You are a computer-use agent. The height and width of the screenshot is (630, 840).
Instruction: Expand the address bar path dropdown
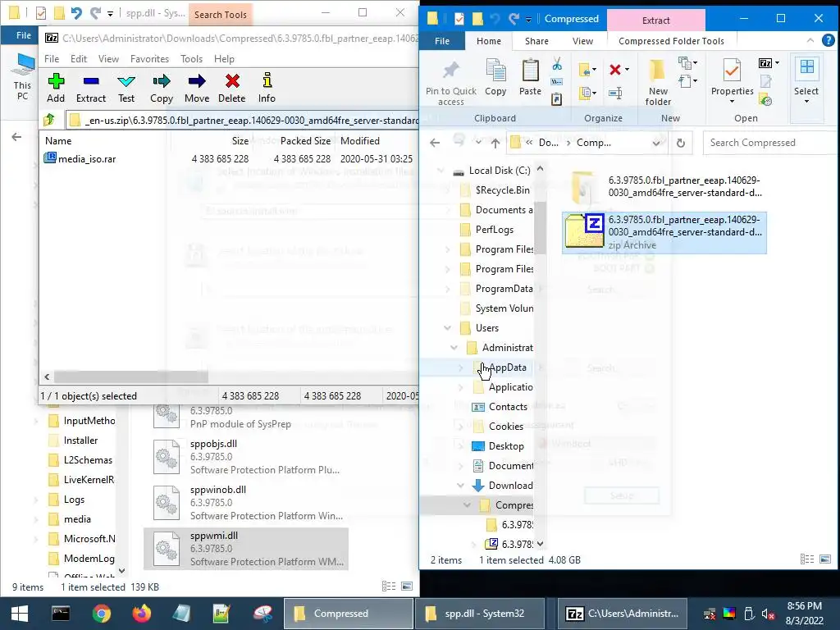656,143
